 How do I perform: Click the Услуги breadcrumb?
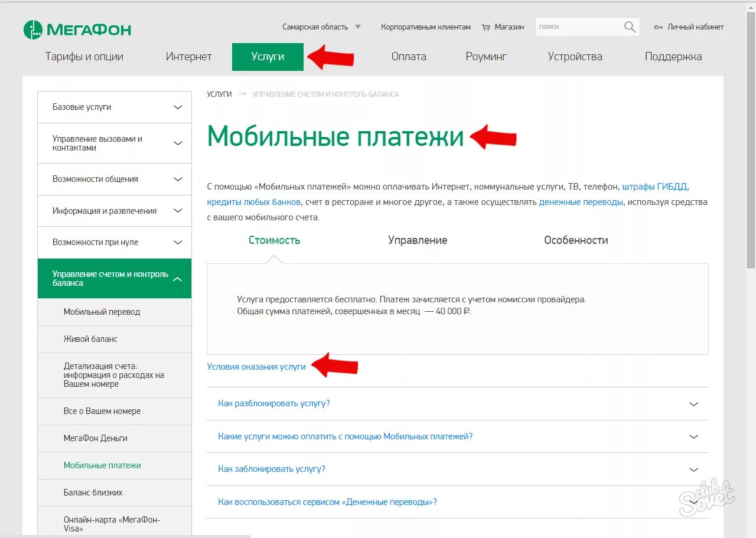pyautogui.click(x=219, y=94)
